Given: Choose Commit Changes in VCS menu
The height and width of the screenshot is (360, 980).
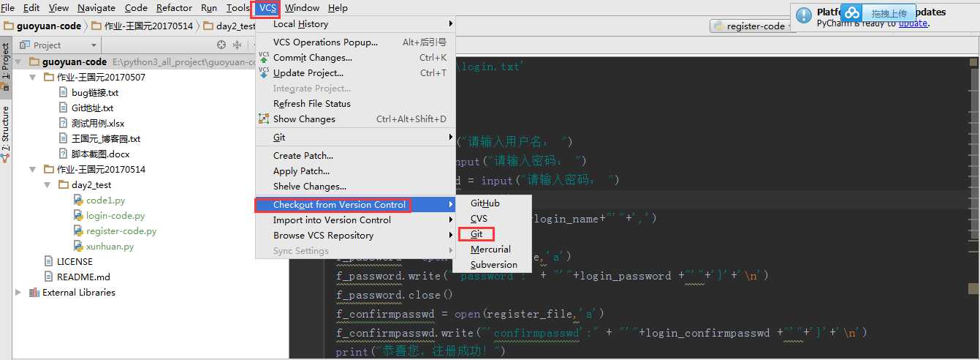Looking at the screenshot, I should point(355,57).
